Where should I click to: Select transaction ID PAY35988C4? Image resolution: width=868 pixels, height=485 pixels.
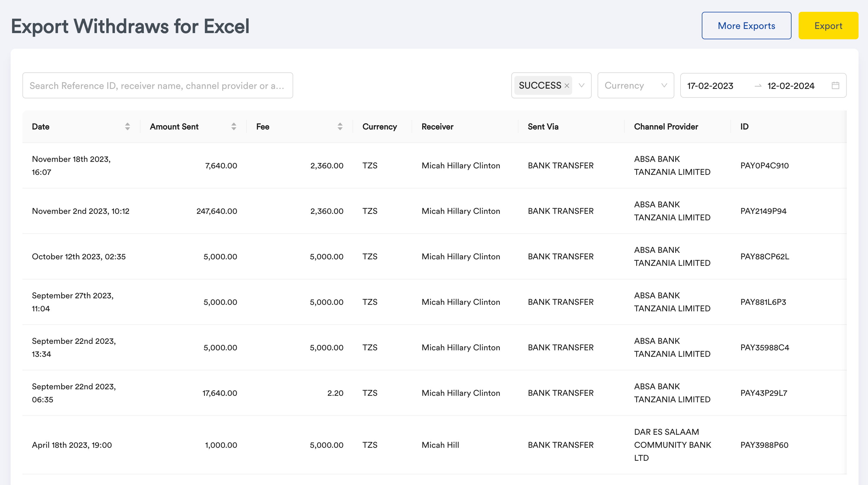point(765,348)
